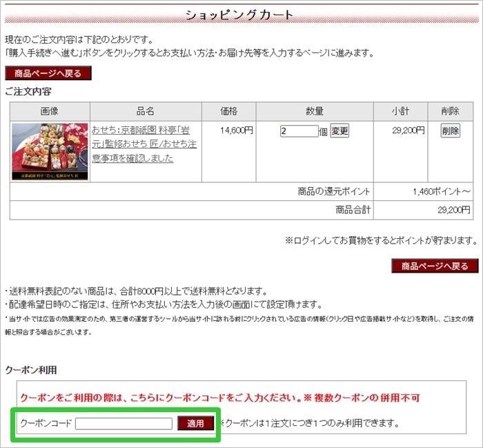Click the 14,600円 unit price cell
Viewport: 483px width, 448px height.
[237, 130]
